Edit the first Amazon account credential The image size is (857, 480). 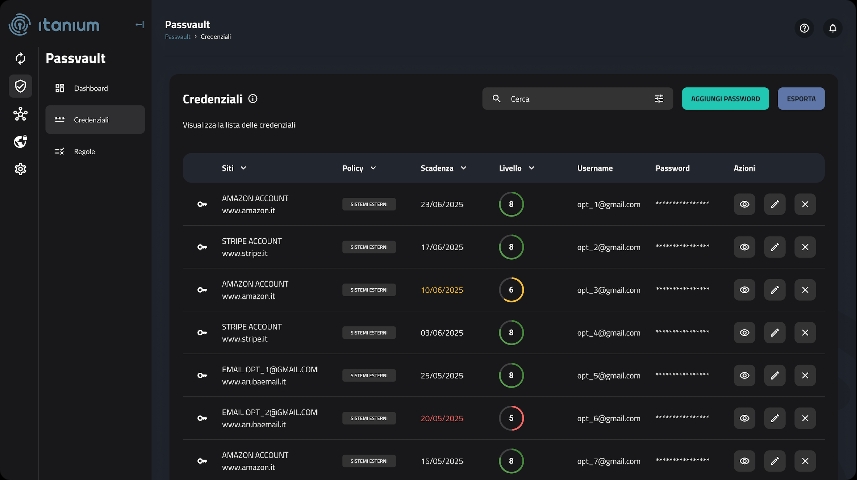coord(774,204)
